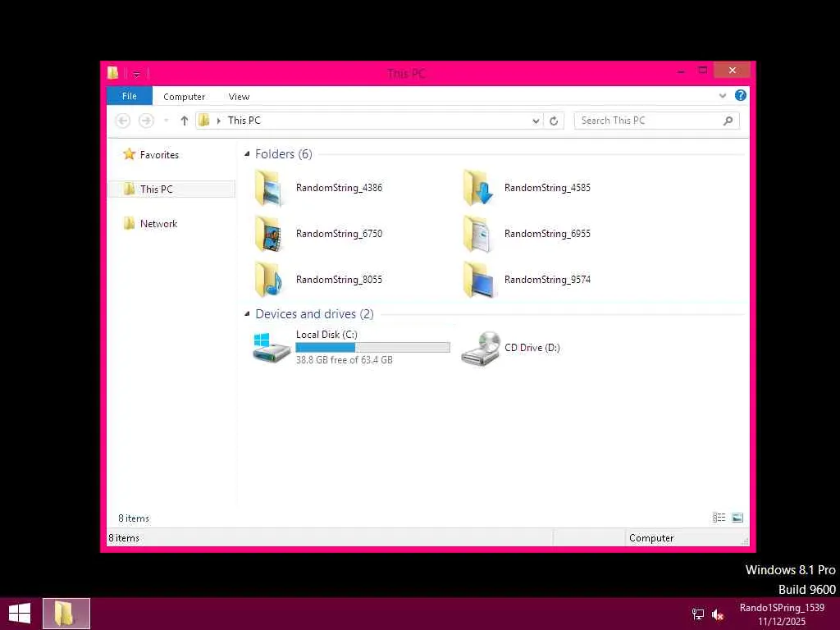Click the window folder icon in title bar
The width and height of the screenshot is (840, 630).
(112, 73)
